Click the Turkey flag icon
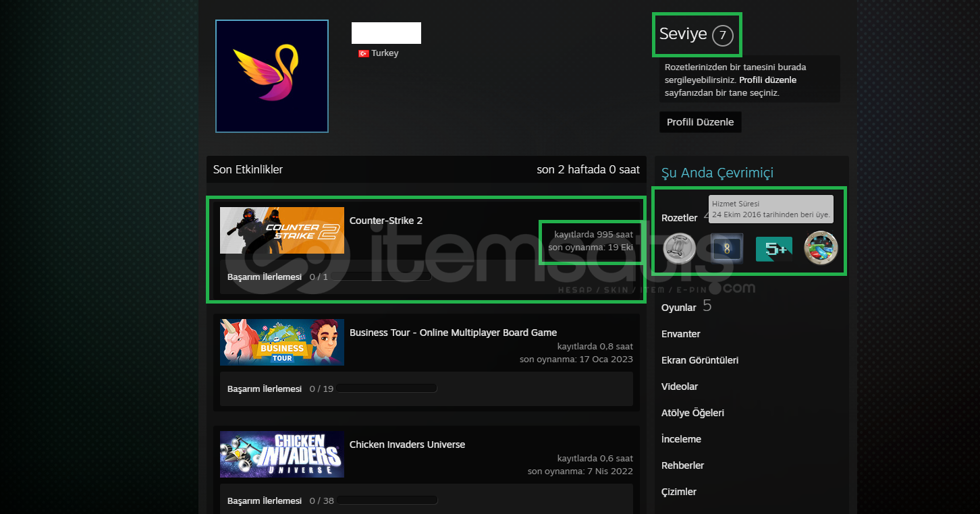980x514 pixels. 363,53
